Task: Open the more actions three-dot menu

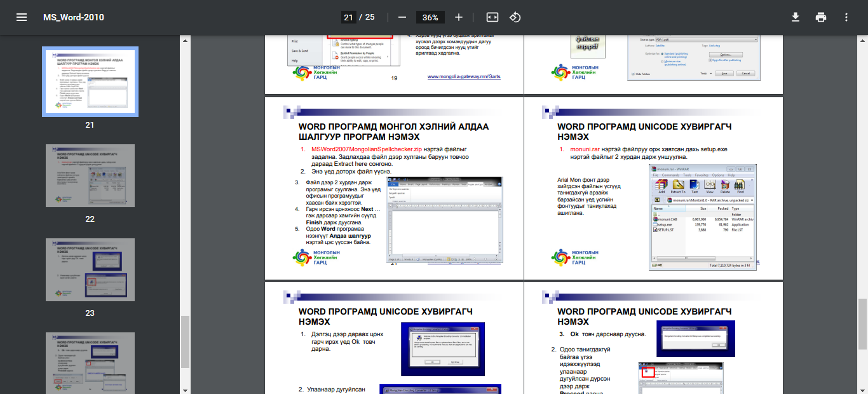Action: 846,17
